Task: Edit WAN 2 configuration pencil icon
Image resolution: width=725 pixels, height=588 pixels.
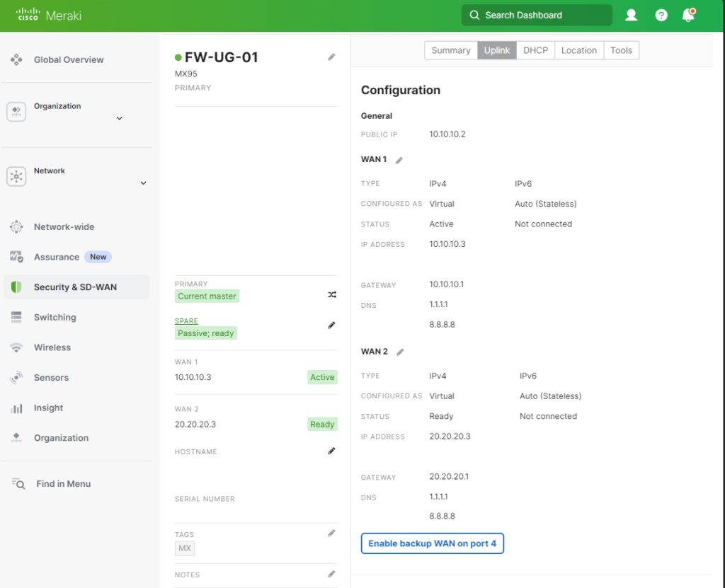Action: coord(400,352)
